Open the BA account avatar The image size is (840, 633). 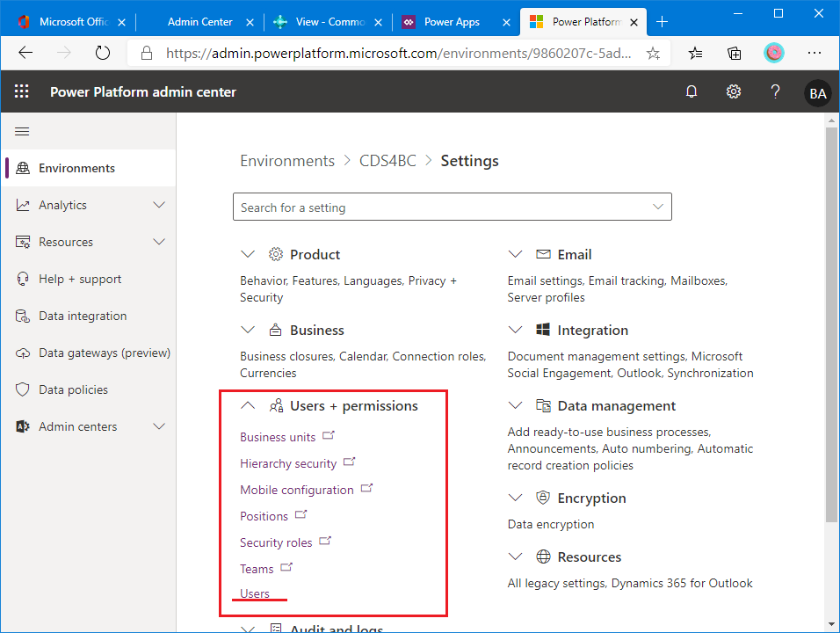[817, 93]
